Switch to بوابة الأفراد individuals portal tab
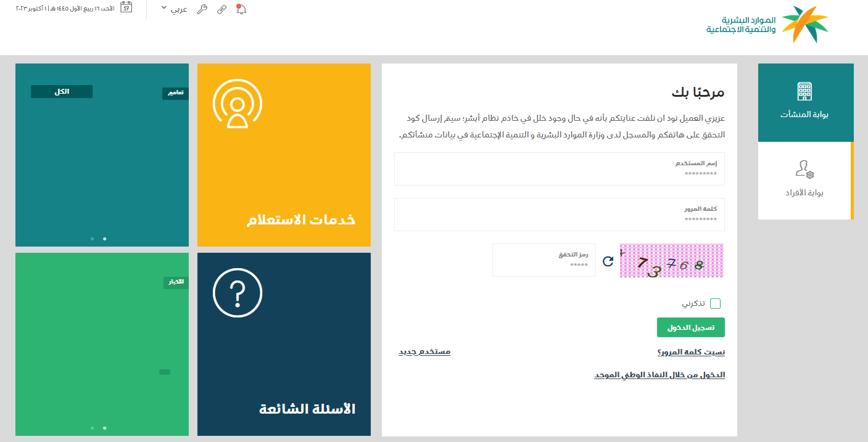This screenshot has width=868, height=442. [804, 180]
